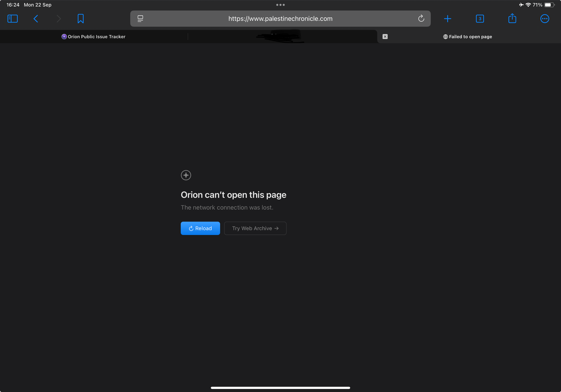This screenshot has width=561, height=392.
Task: Open the more options ellipsis menu
Action: pyautogui.click(x=544, y=19)
